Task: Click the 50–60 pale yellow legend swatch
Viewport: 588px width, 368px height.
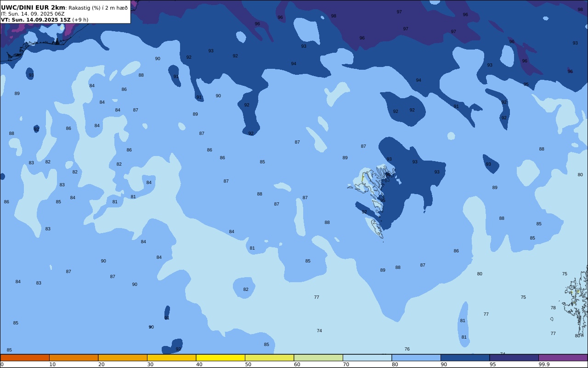Action: click(269, 357)
